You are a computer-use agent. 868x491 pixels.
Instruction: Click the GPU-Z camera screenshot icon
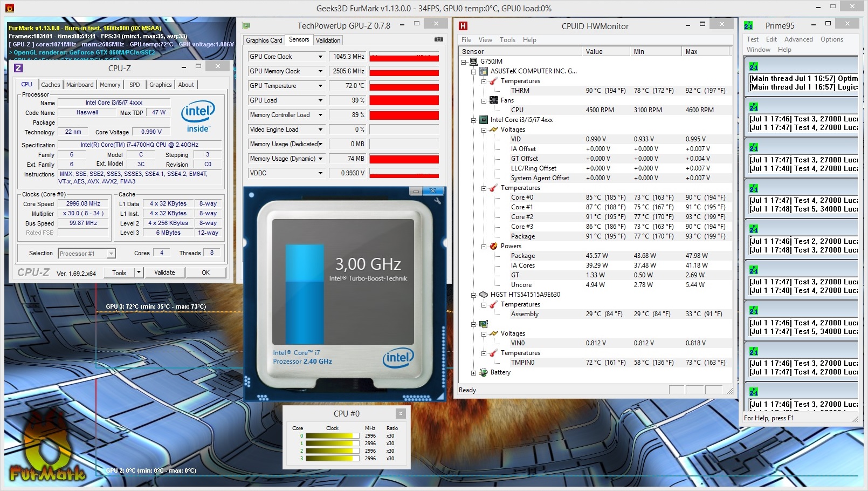[439, 39]
